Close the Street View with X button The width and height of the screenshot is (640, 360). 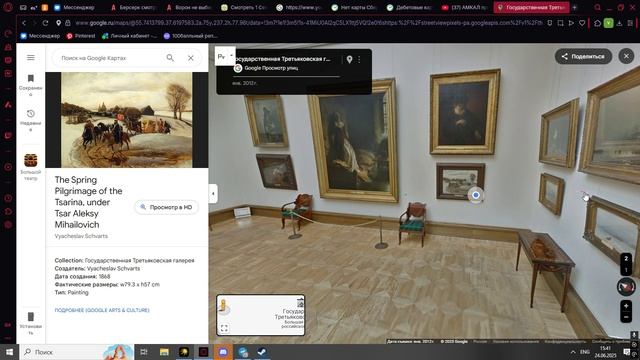[626, 56]
